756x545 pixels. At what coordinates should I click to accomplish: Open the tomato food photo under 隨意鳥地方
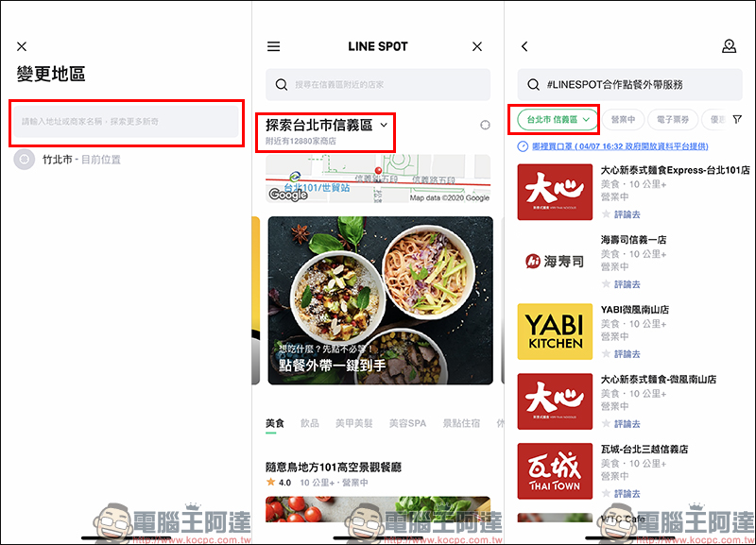pyautogui.click(x=378, y=510)
